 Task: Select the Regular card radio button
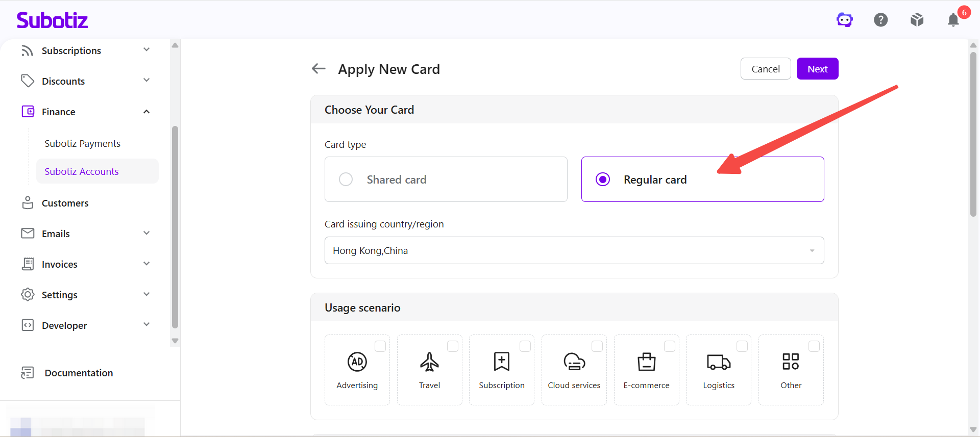[x=603, y=179]
